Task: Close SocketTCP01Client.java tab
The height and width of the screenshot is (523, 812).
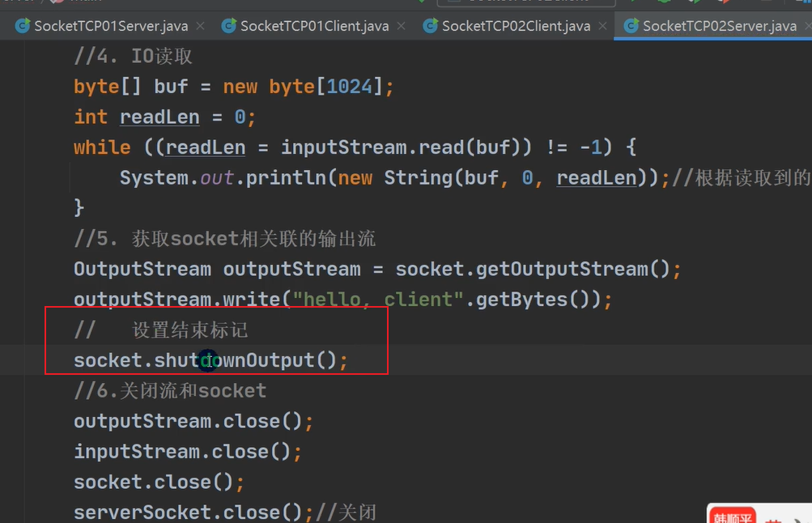Action: (x=401, y=26)
